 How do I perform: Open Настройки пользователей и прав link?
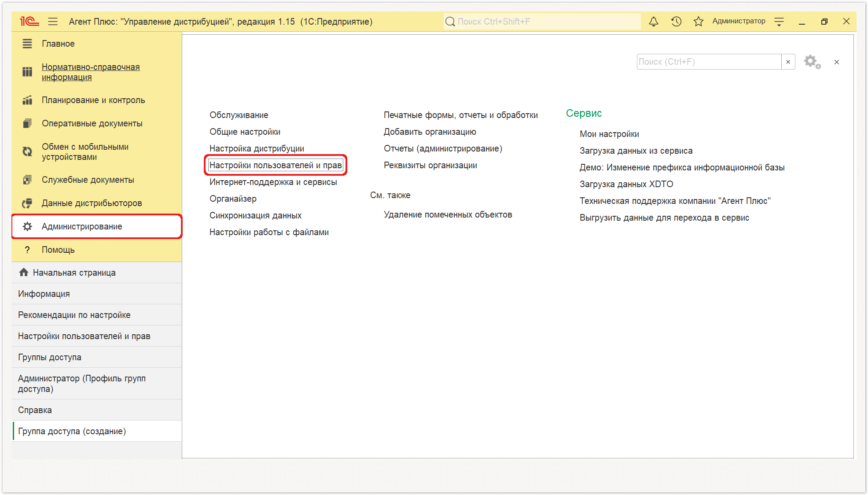pos(276,165)
